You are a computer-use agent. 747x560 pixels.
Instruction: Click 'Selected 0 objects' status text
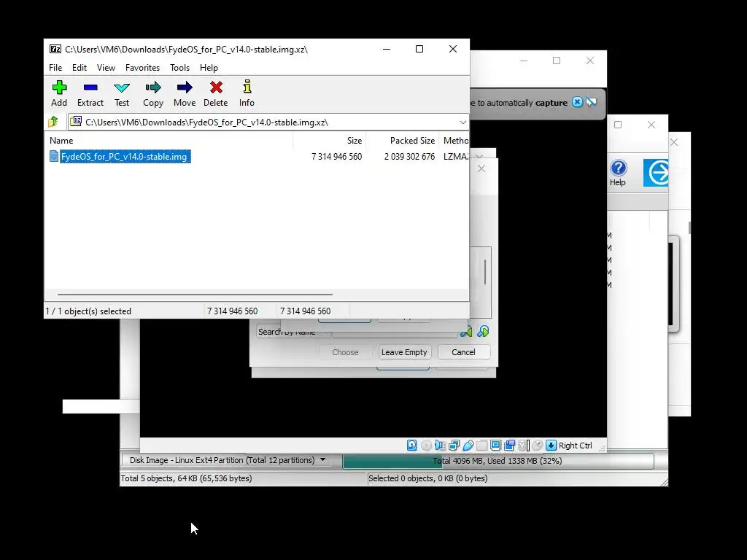click(427, 478)
